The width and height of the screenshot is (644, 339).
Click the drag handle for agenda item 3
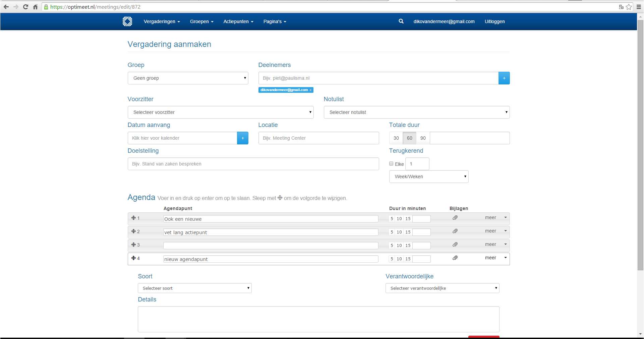pyautogui.click(x=133, y=245)
